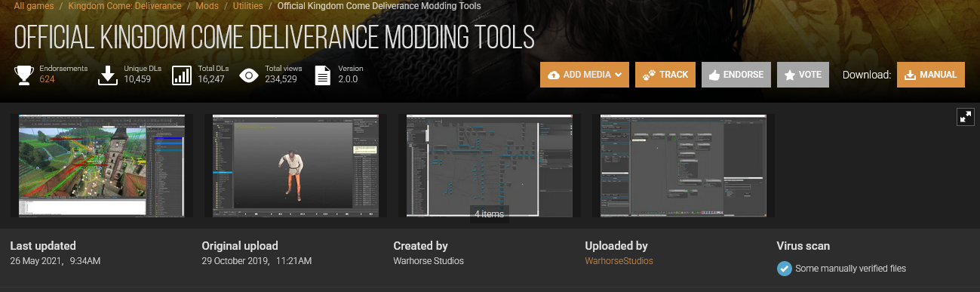Viewport: 980px width, 292px height.
Task: Click the 10,459 unique downloads value
Action: (138, 79)
